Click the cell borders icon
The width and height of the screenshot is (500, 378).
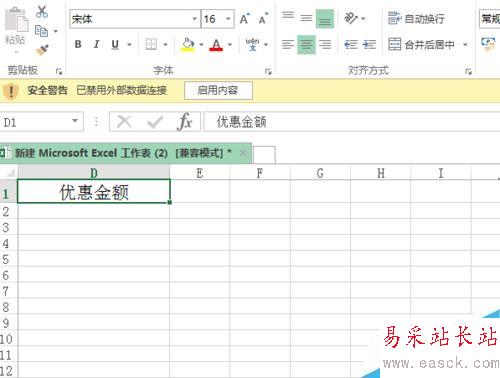[x=151, y=44]
